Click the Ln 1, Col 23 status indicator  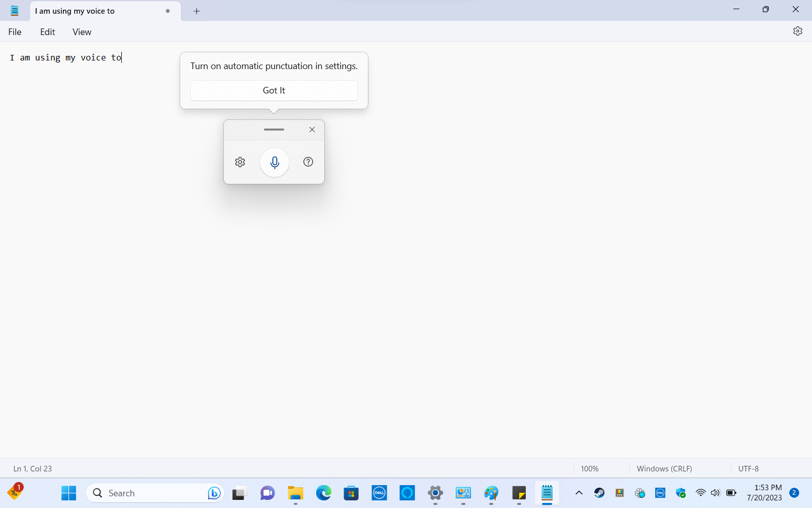pos(32,469)
